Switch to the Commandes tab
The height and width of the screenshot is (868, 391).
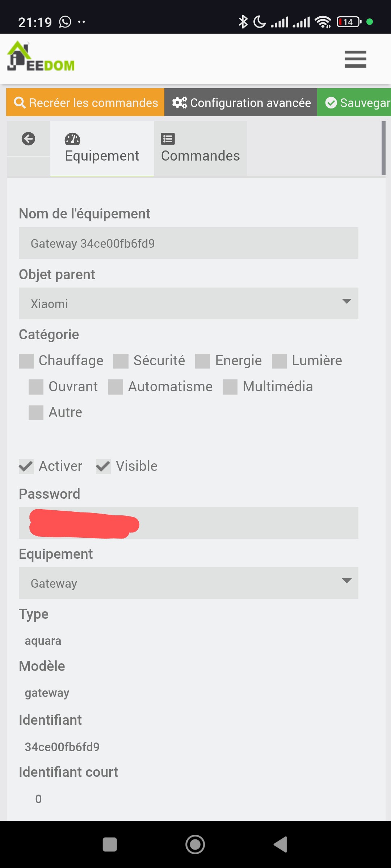coord(201,149)
